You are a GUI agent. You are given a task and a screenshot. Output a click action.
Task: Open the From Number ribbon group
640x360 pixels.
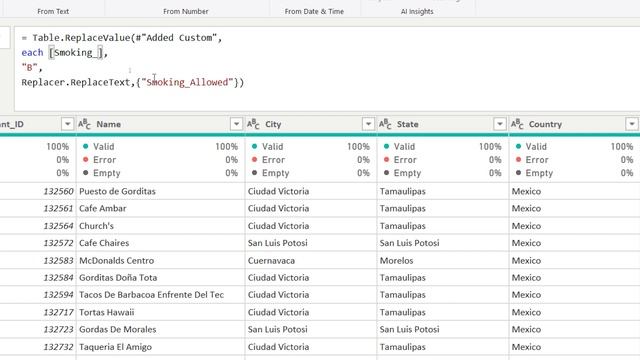tap(186, 11)
